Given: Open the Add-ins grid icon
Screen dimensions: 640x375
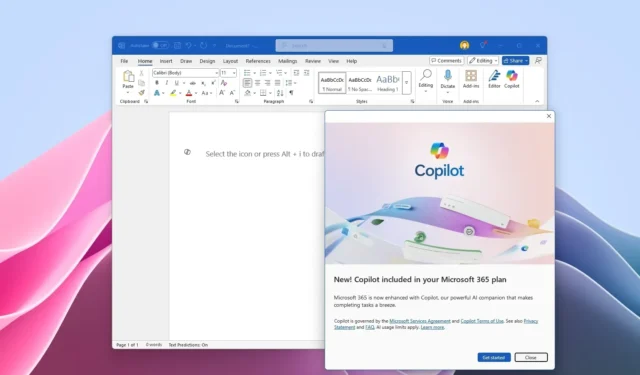Looking at the screenshot, I should 471,75.
